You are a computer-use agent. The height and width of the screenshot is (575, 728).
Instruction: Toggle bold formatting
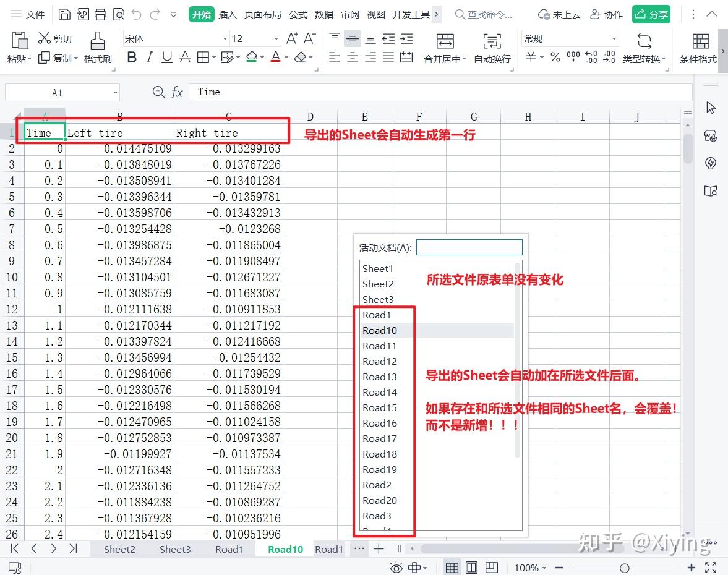(132, 57)
